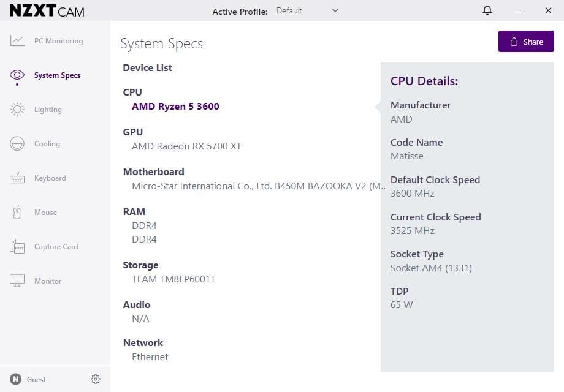Click the Capture Card icon
Image resolution: width=564 pixels, height=392 pixels.
[17, 246]
